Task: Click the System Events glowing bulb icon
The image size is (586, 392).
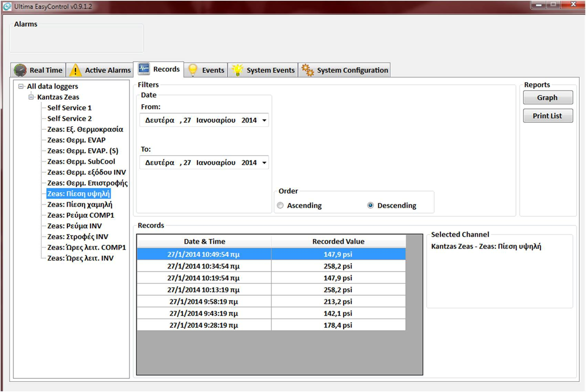Action: (x=237, y=70)
